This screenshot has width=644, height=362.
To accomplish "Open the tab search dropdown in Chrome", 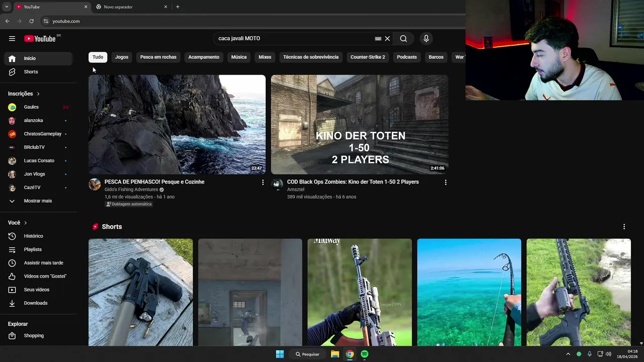I will 7,7.
